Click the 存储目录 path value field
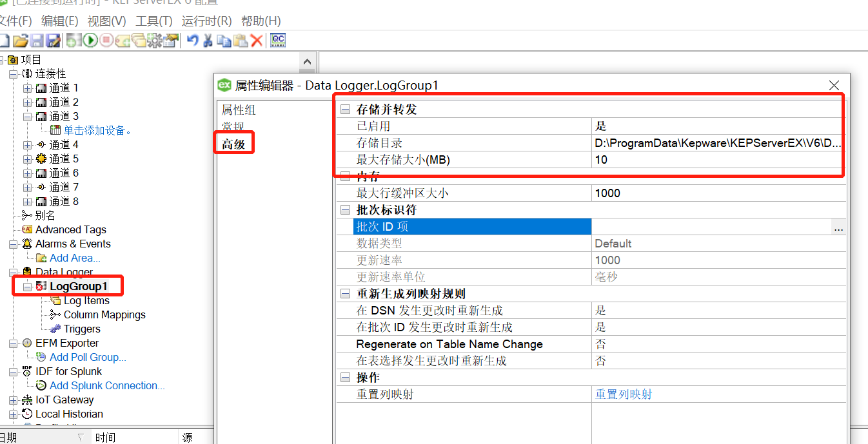This screenshot has height=444, width=868. (718, 143)
